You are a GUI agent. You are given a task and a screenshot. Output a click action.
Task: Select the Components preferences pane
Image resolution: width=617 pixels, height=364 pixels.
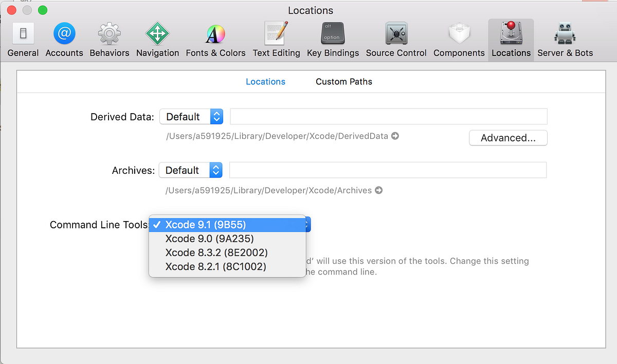pyautogui.click(x=459, y=39)
